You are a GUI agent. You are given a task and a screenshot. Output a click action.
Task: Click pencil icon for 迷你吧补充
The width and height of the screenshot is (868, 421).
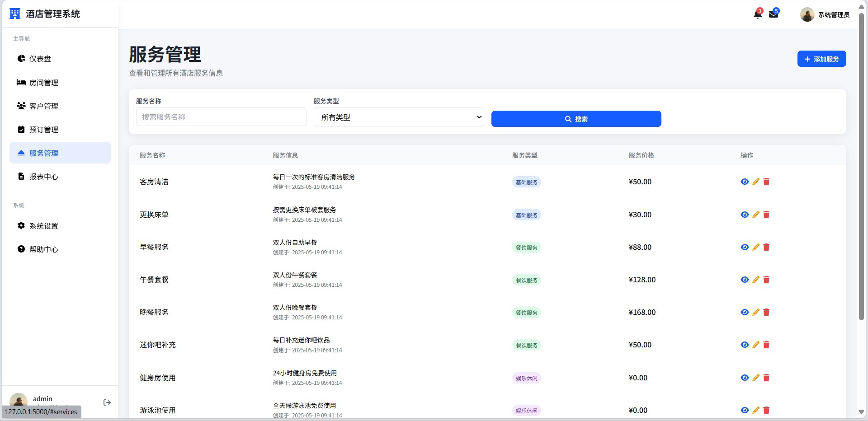(755, 345)
